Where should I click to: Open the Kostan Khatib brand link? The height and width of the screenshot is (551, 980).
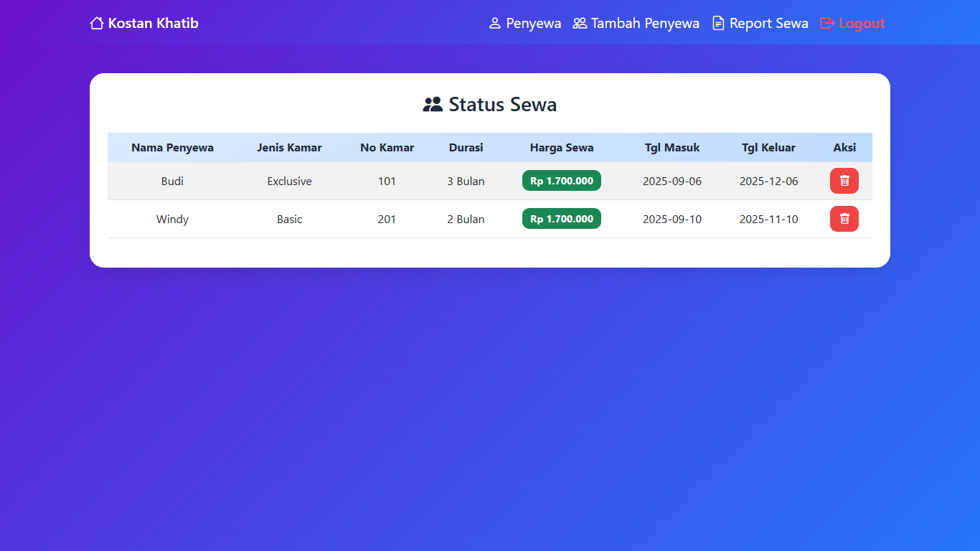153,24
